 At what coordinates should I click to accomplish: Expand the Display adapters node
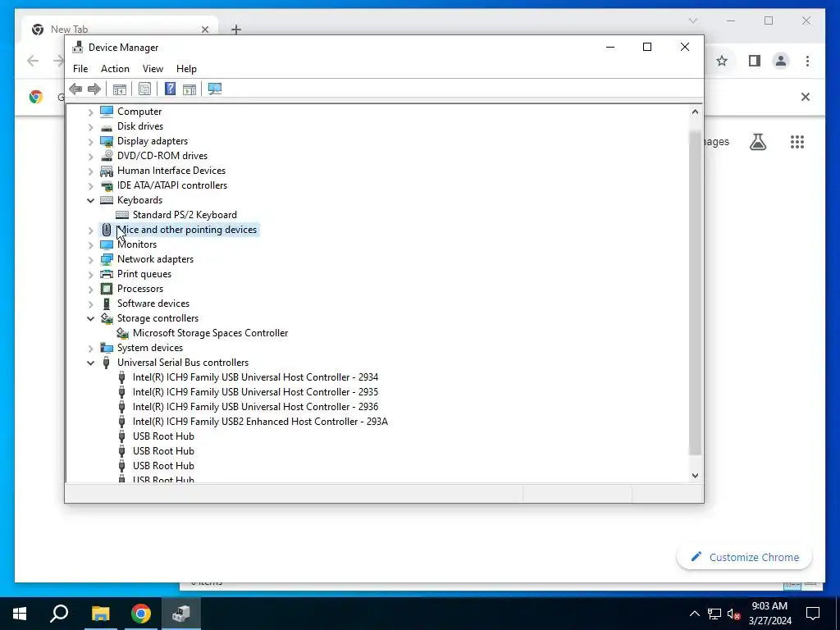pyautogui.click(x=90, y=141)
